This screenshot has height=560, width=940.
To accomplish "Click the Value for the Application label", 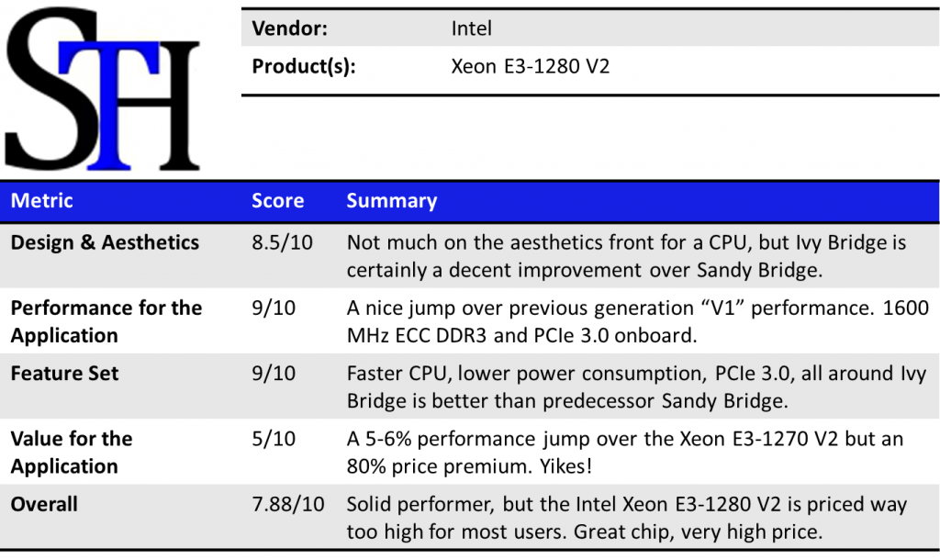I will tap(72, 452).
